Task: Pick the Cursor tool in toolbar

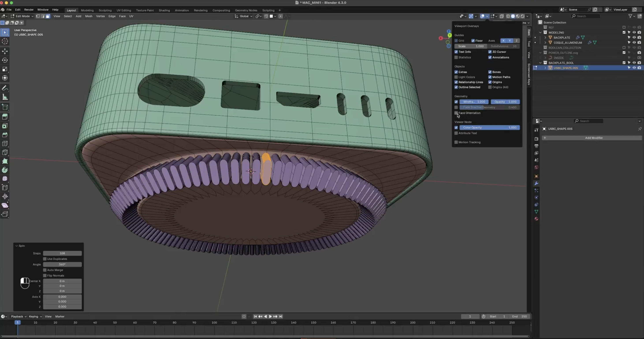Action: [x=5, y=41]
